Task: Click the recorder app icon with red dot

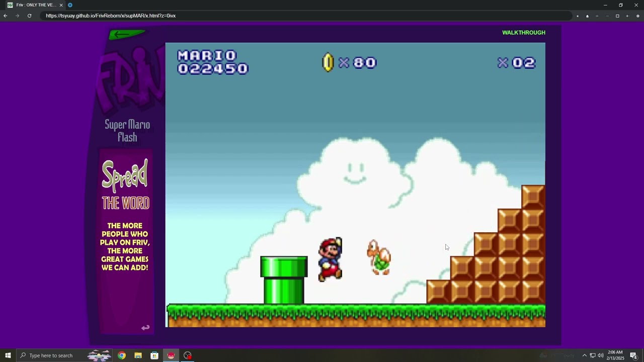Action: pyautogui.click(x=188, y=355)
